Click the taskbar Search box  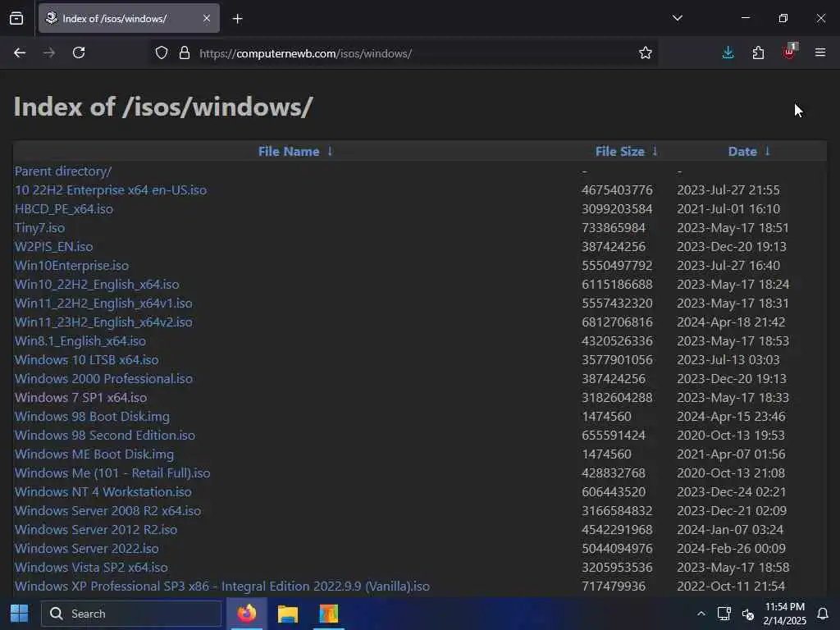(x=131, y=614)
